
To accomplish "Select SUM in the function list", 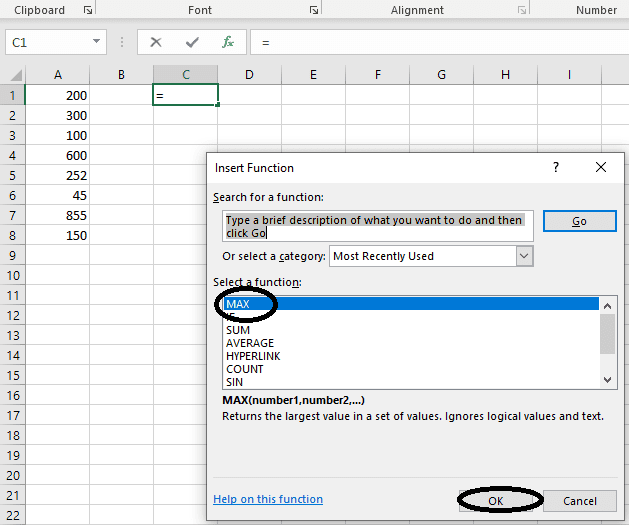I will [238, 330].
